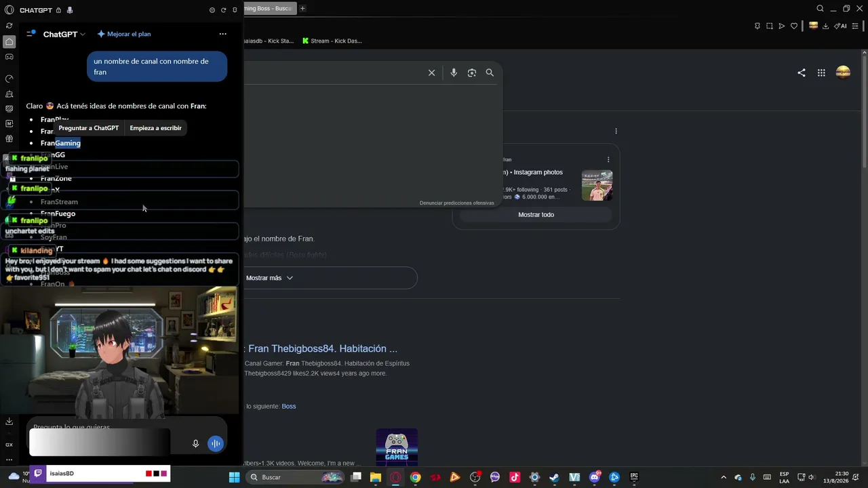Open the Google account avatar

click(843, 73)
